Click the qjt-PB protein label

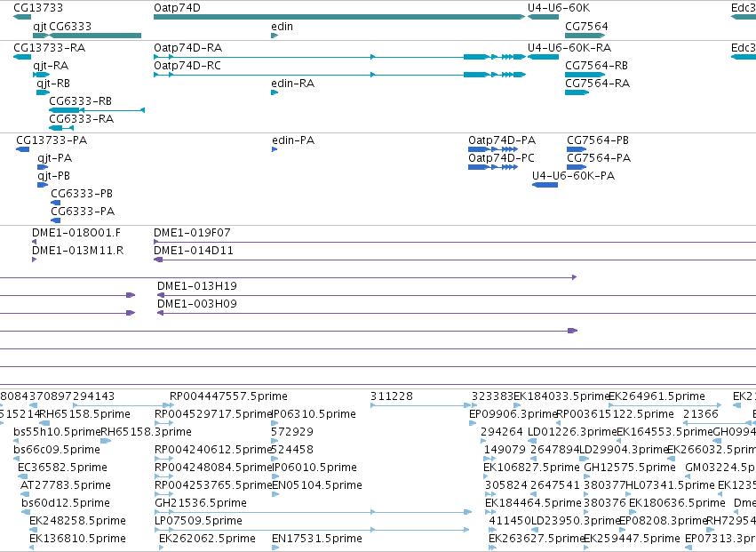coord(54,176)
